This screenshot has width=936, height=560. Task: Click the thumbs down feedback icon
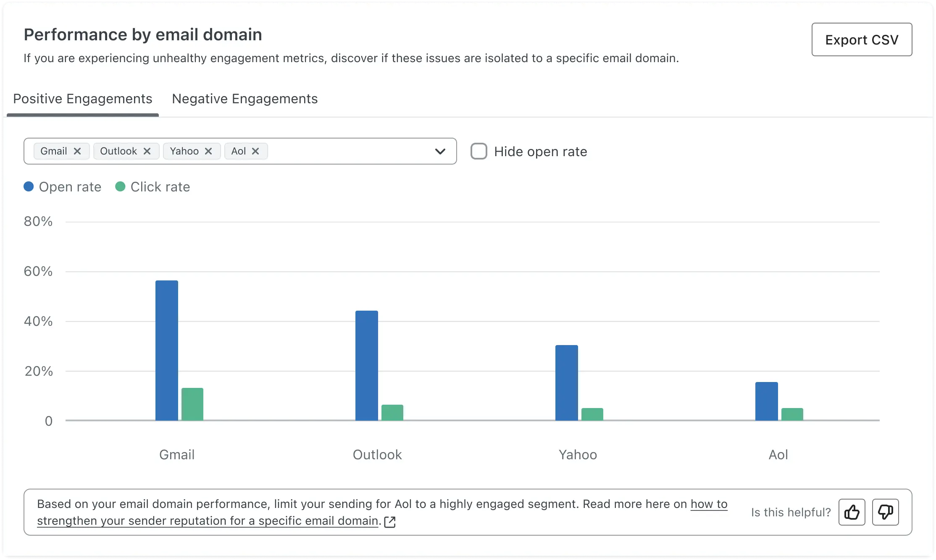pyautogui.click(x=885, y=512)
